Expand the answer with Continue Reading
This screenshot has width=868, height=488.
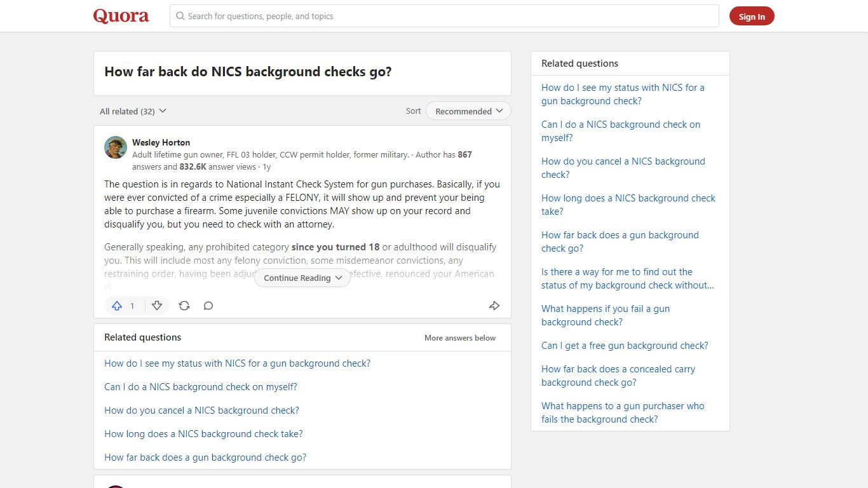pos(302,278)
